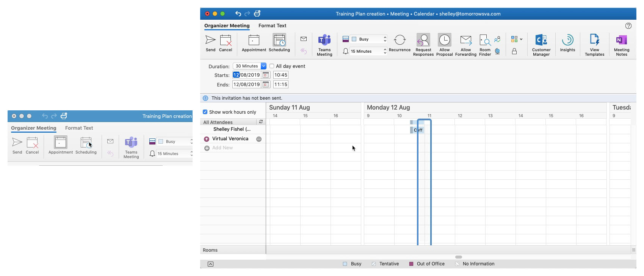Image resolution: width=644 pixels, height=276 pixels.
Task: Click the horizontal scrollbar thumb under schedule grid
Action: (x=459, y=257)
